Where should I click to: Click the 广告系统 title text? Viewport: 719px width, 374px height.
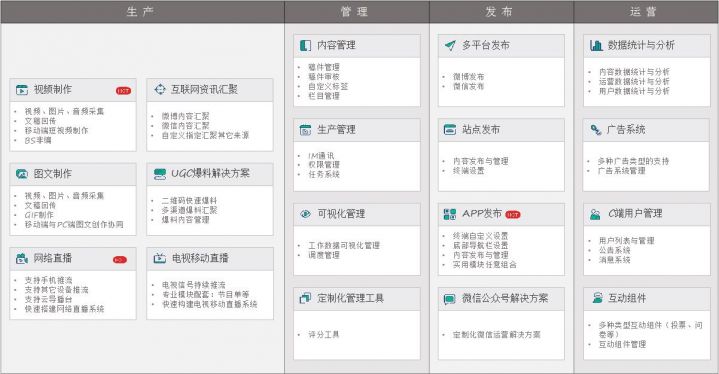pyautogui.click(x=626, y=129)
